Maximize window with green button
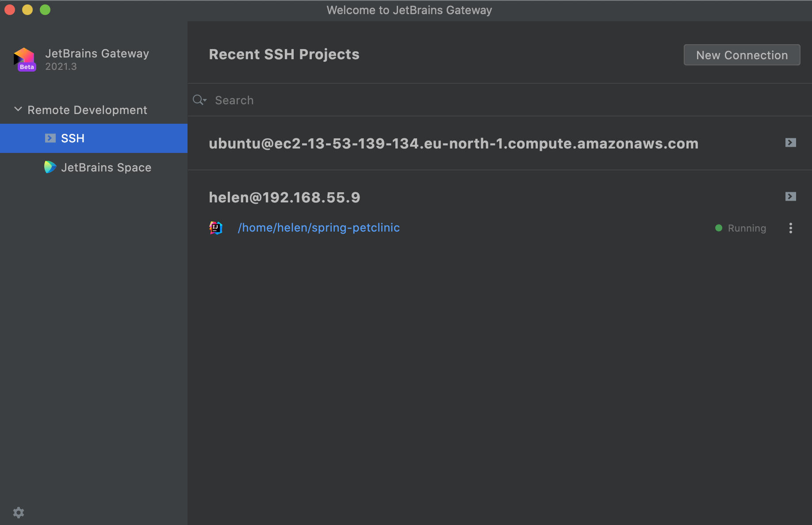Screen dimensions: 812x525 click(45, 10)
